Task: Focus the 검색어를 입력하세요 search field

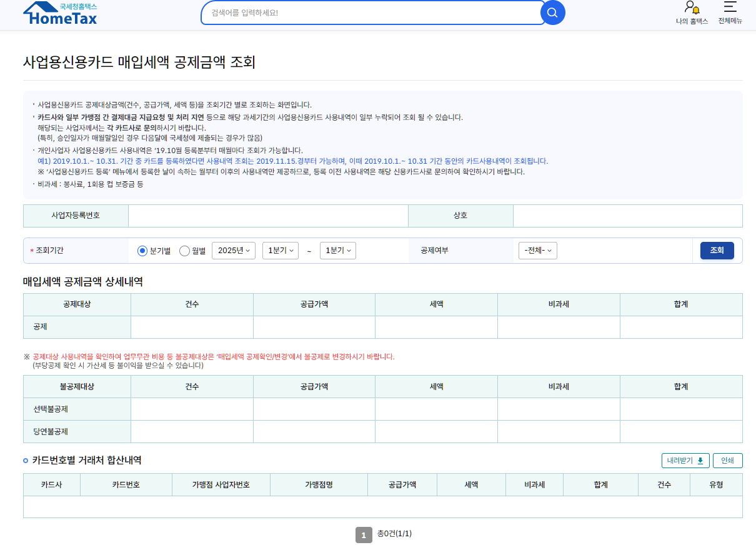Action: point(372,12)
